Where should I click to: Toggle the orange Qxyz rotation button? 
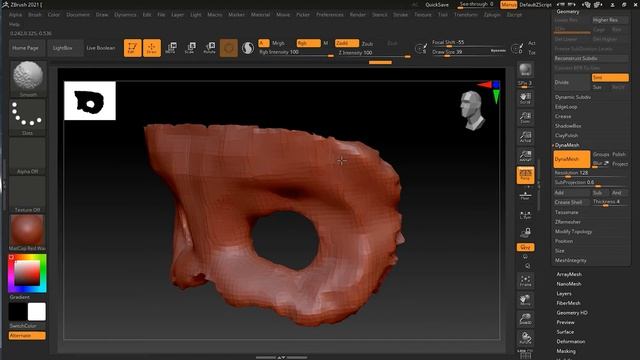[525, 247]
